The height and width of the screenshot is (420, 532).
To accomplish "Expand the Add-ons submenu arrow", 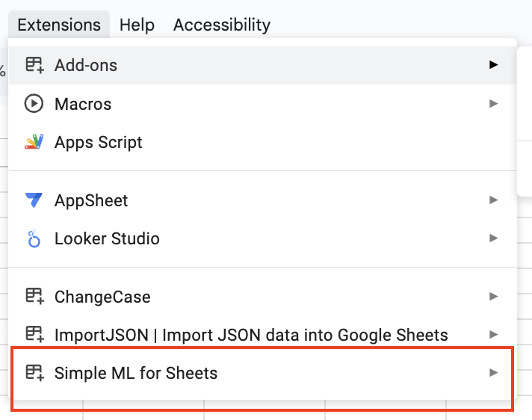I will (493, 65).
